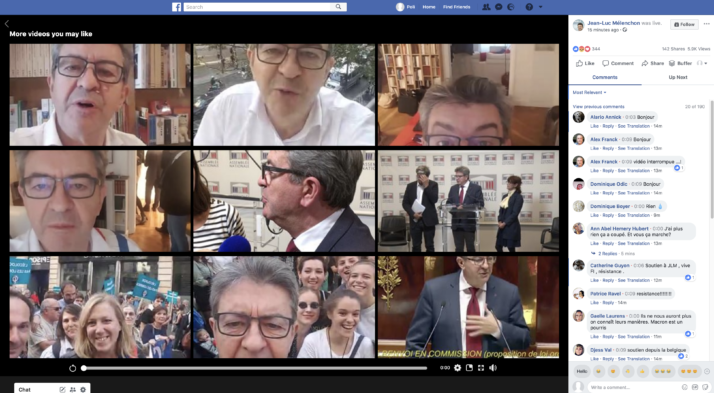
Task: Open Messenger from the top bar
Action: coord(499,7)
